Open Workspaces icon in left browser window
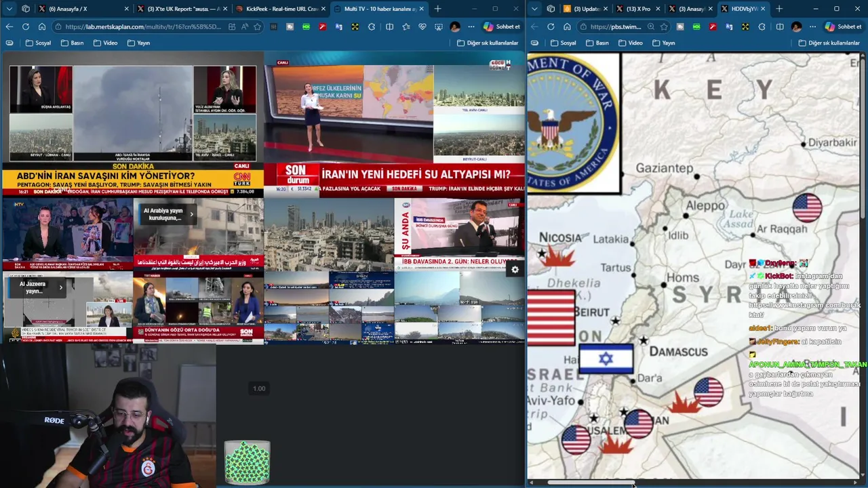The image size is (868, 488). [x=26, y=9]
